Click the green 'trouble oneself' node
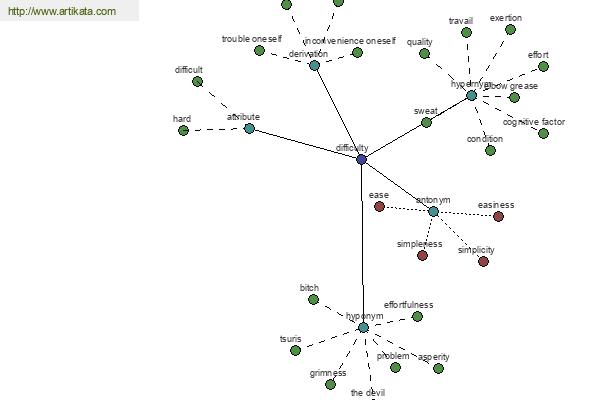This screenshot has width=600, height=400. 259,51
